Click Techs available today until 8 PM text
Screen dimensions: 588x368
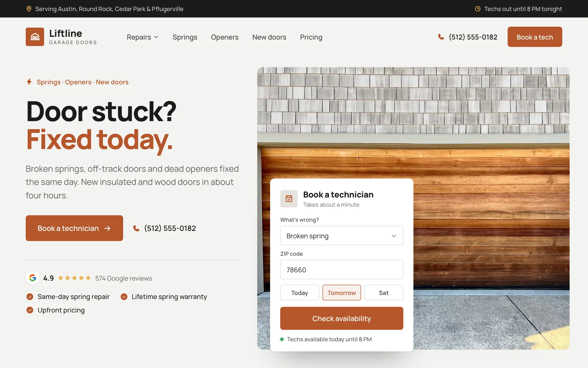pyautogui.click(x=329, y=339)
